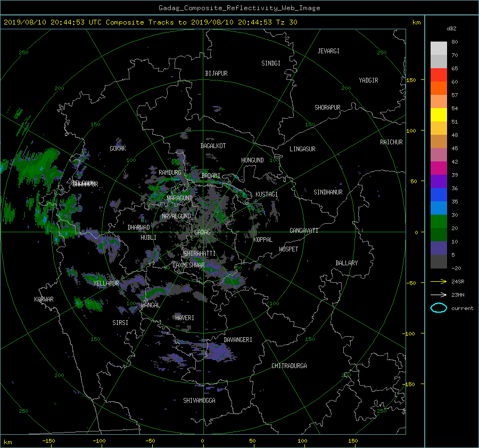Pick the red 60-65 dBZ color swatch
The image size is (479, 448).
click(x=439, y=75)
